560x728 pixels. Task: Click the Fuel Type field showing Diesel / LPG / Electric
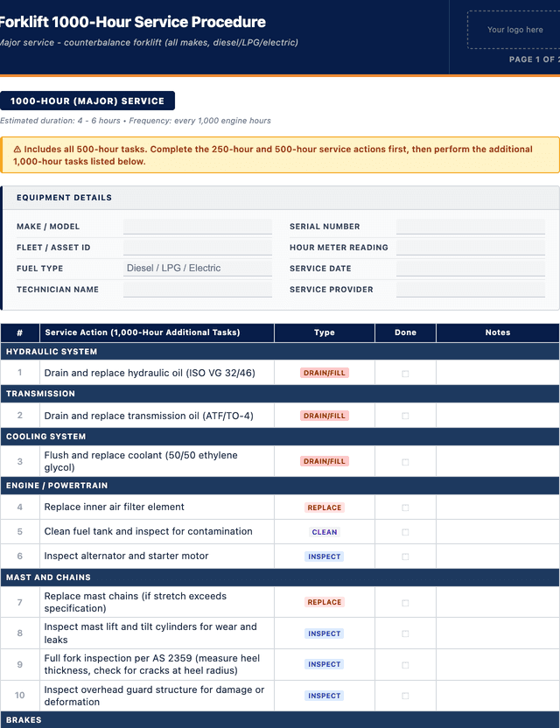[198, 269]
